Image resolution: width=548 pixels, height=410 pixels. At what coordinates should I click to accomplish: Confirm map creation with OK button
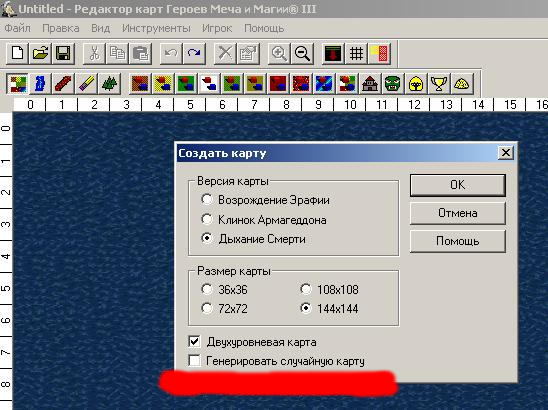pyautogui.click(x=457, y=185)
